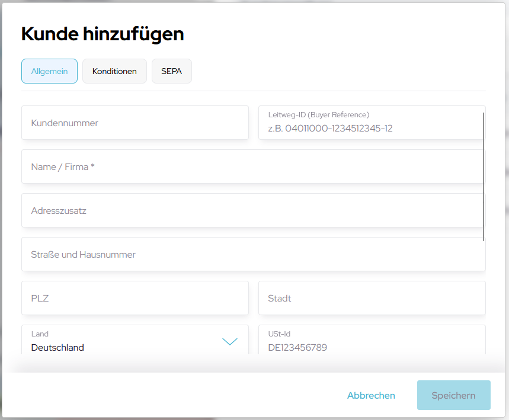The width and height of the screenshot is (509, 420).
Task: Expand the Land dropdown chevron arrow
Action: click(229, 342)
